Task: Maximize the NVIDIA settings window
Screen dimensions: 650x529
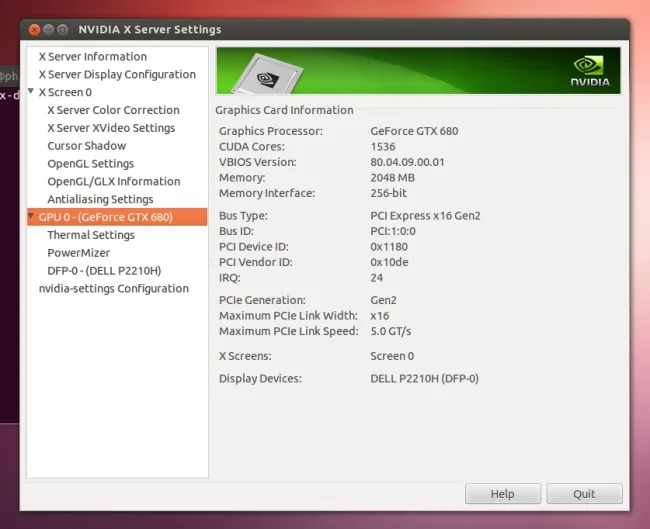Action: [63, 29]
